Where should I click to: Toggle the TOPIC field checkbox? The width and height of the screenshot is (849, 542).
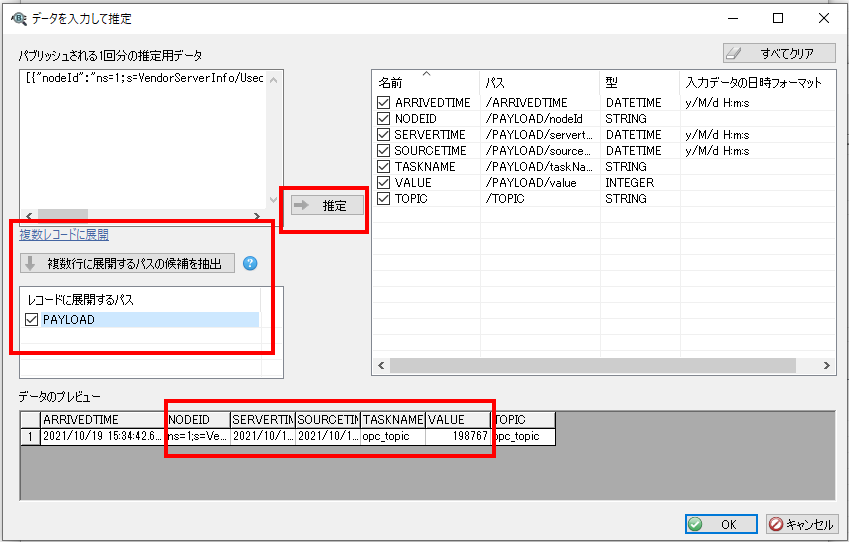383,199
